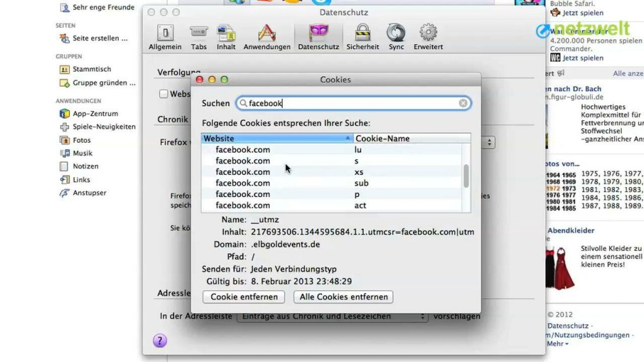
Task: Open App-Zentrum in the Facebook sidebar
Action: (95, 114)
